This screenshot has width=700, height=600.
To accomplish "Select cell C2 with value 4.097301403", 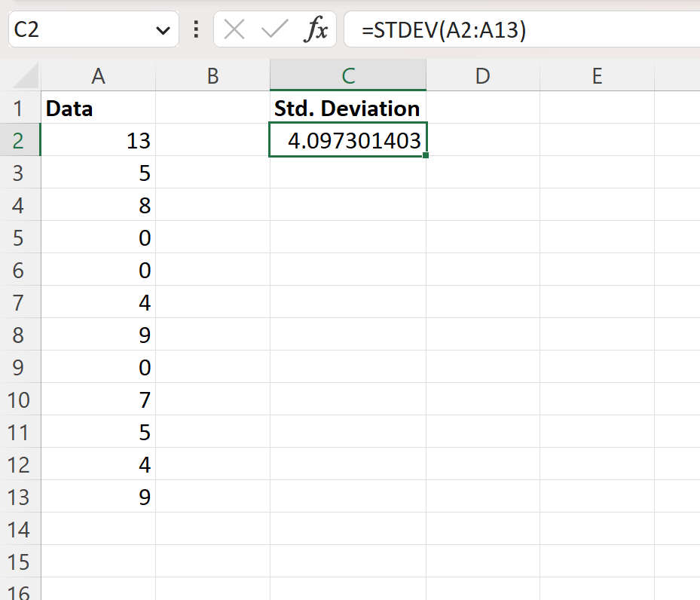I will [x=348, y=139].
